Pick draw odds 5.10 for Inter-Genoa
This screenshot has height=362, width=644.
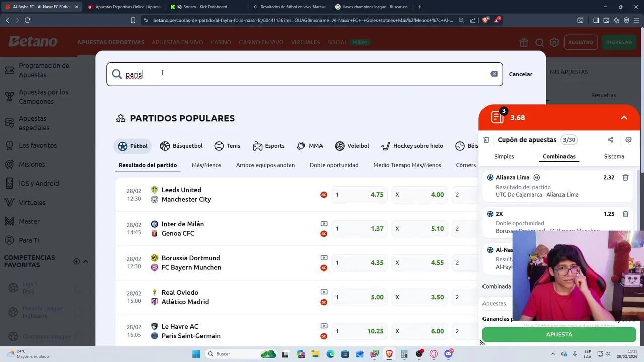tap(420, 229)
